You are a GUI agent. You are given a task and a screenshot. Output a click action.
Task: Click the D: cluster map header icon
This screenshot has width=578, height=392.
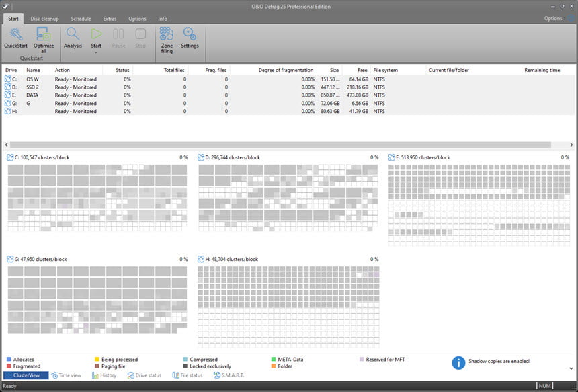201,157
